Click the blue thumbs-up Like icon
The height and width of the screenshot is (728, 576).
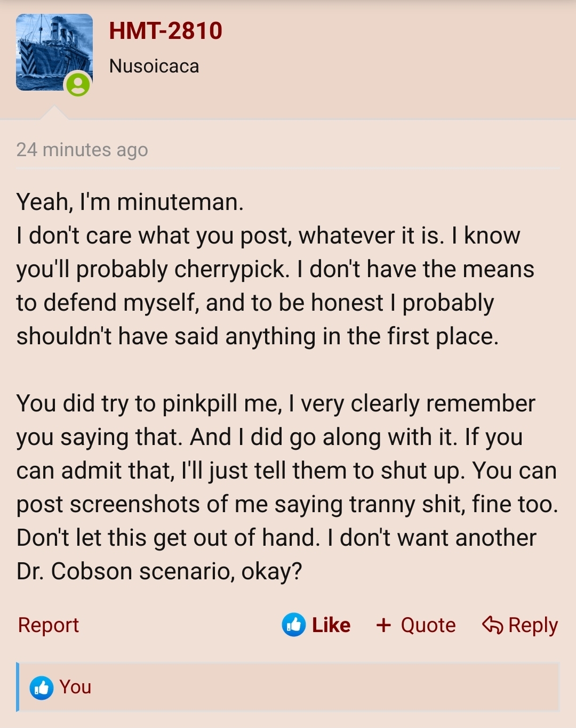(294, 625)
